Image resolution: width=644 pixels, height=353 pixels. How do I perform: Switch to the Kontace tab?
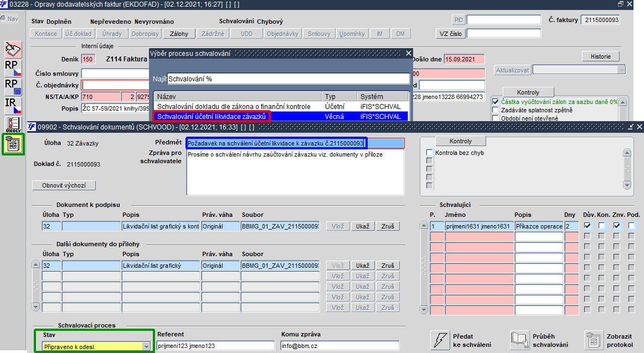(46, 34)
